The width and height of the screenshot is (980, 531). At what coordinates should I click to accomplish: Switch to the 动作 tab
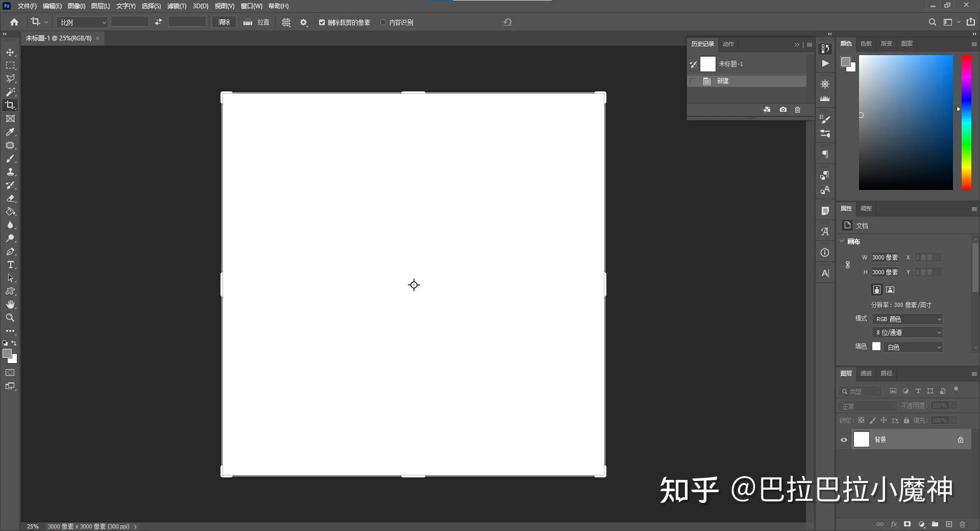(x=728, y=44)
